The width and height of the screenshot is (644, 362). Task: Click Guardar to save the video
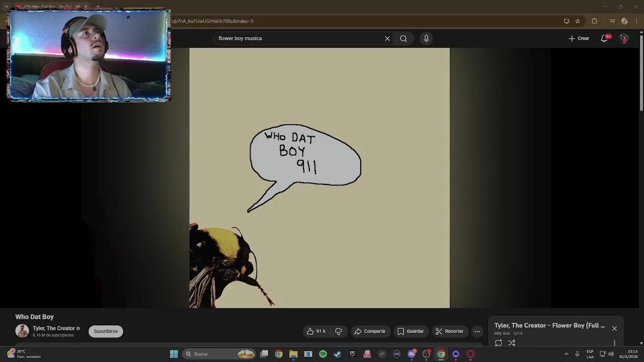pyautogui.click(x=411, y=331)
